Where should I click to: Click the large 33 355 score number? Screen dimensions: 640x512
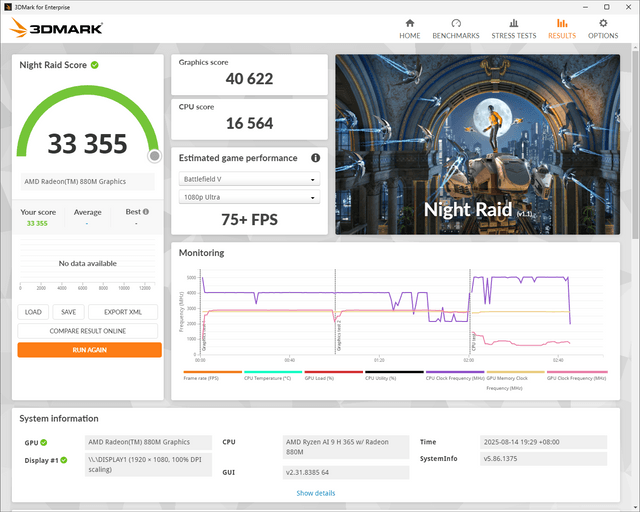(87, 144)
